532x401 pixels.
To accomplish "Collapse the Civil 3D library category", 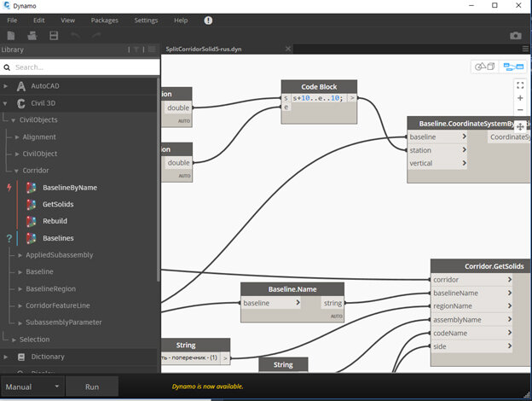I will [5, 103].
